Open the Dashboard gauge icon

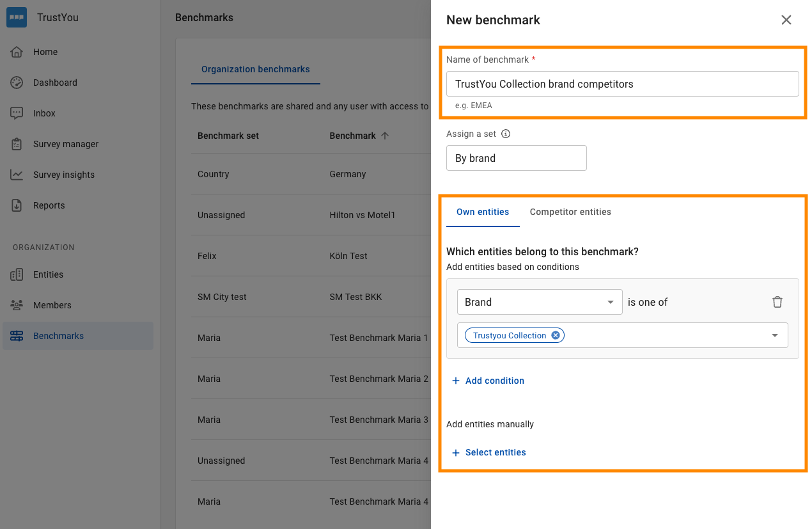17,83
